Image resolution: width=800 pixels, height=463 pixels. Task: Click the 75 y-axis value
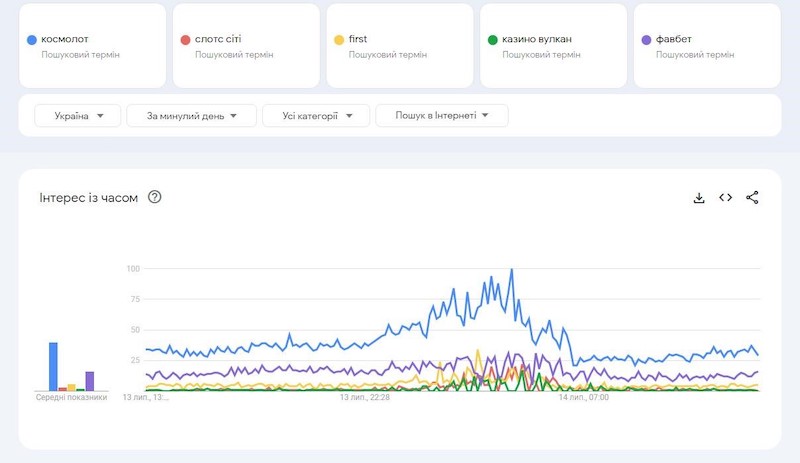135,299
